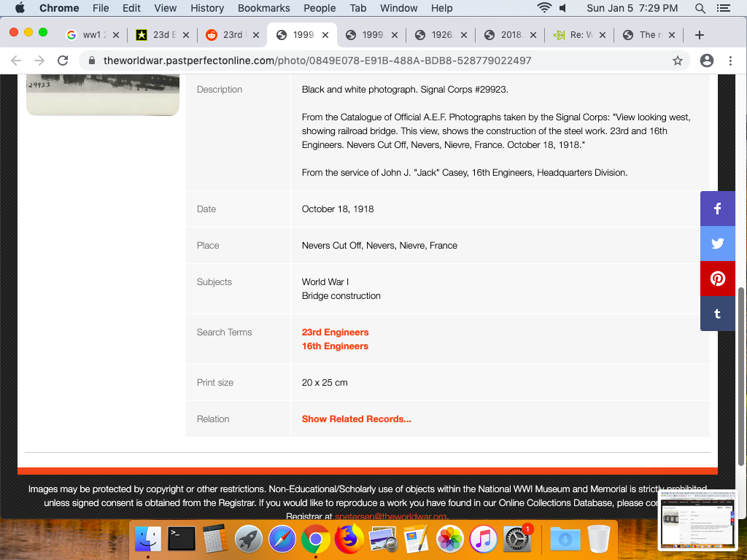This screenshot has height=560, width=747.
Task: Click the 23rd Engineers search term
Action: click(x=335, y=332)
